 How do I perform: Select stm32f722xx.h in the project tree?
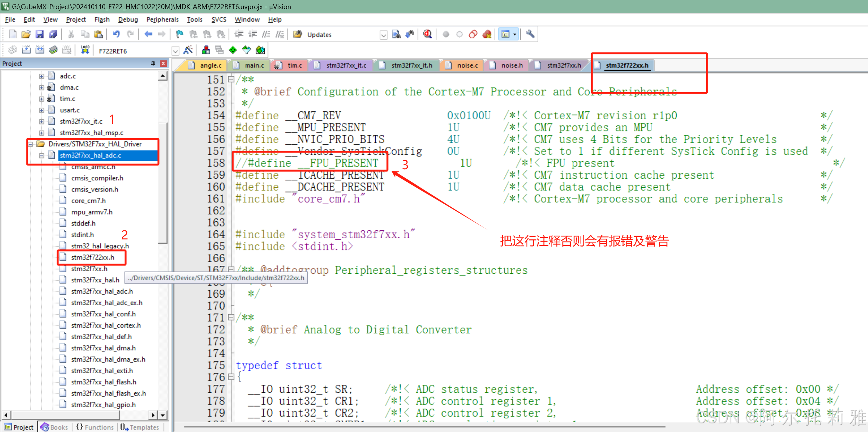tap(92, 257)
